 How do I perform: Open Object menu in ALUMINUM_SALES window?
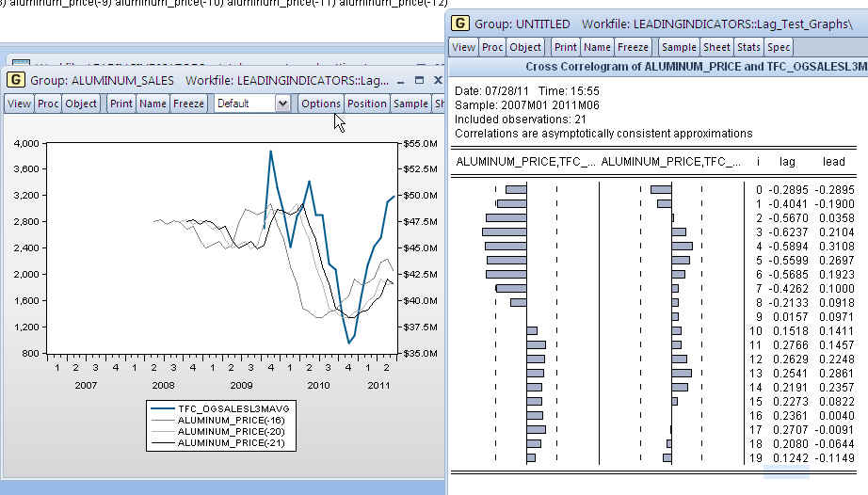[x=81, y=104]
